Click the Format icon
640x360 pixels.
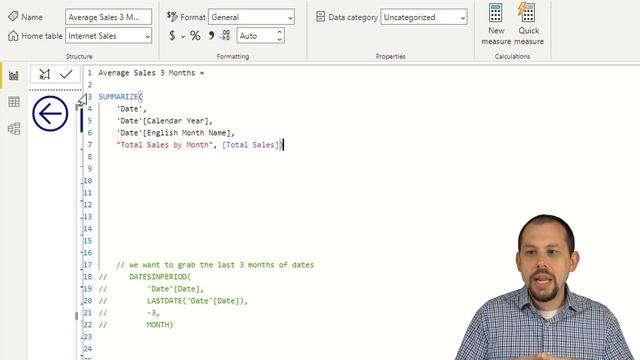[x=172, y=17]
